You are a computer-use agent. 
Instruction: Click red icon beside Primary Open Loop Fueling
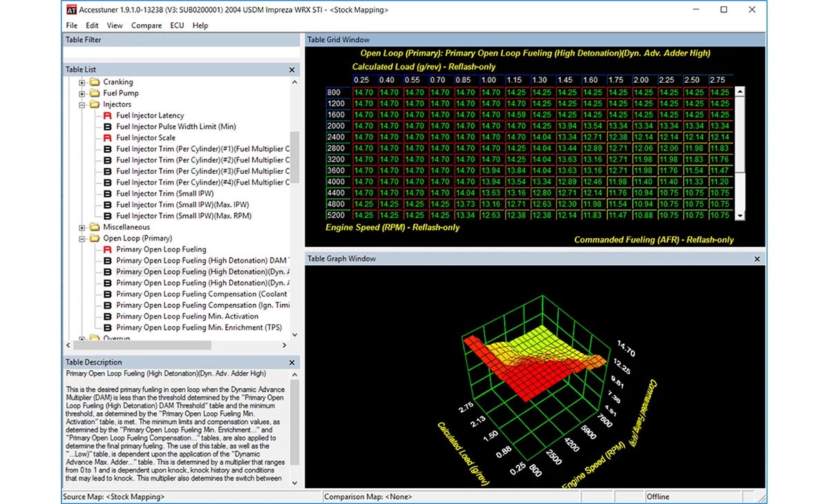click(108, 249)
